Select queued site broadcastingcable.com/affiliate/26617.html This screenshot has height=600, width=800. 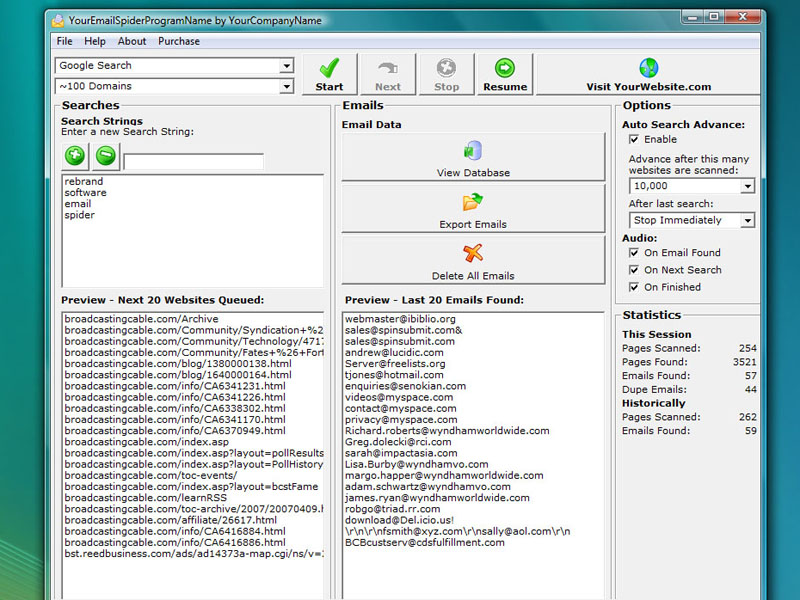[171, 520]
